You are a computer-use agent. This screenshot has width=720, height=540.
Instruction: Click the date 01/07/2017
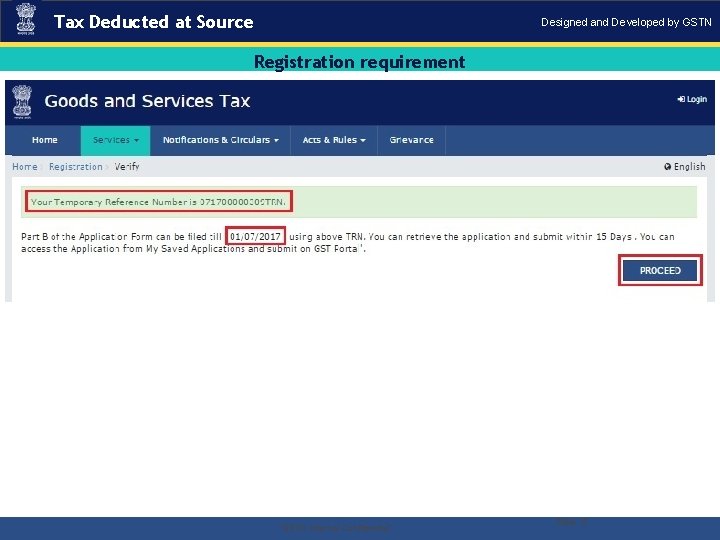[255, 236]
